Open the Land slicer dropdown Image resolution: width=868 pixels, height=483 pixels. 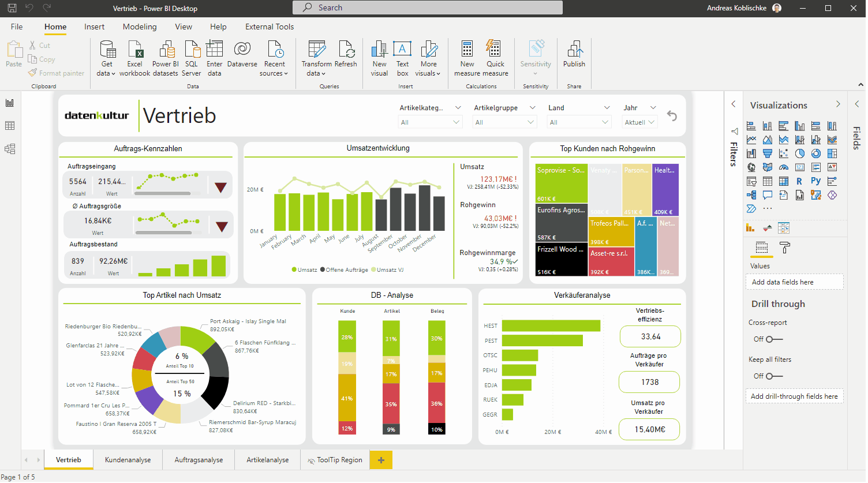[579, 122]
